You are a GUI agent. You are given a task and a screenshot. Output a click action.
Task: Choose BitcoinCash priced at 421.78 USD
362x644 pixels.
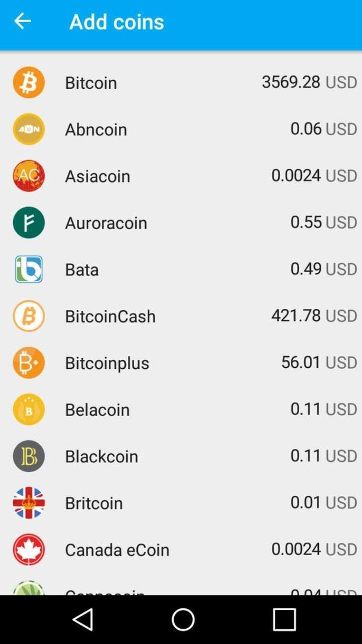pos(313,315)
